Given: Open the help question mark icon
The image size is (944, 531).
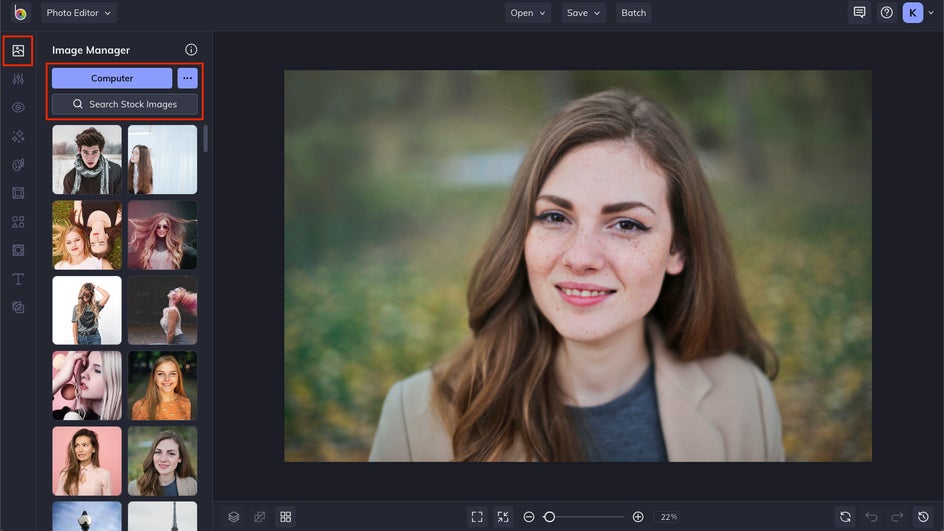Looking at the screenshot, I should (x=886, y=12).
